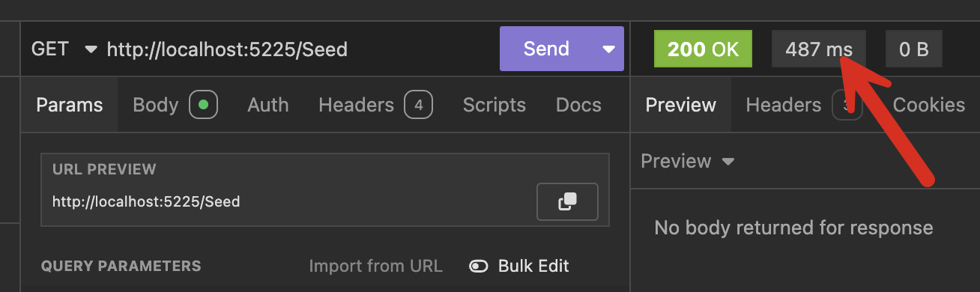Click the 0 B response size

click(x=913, y=49)
